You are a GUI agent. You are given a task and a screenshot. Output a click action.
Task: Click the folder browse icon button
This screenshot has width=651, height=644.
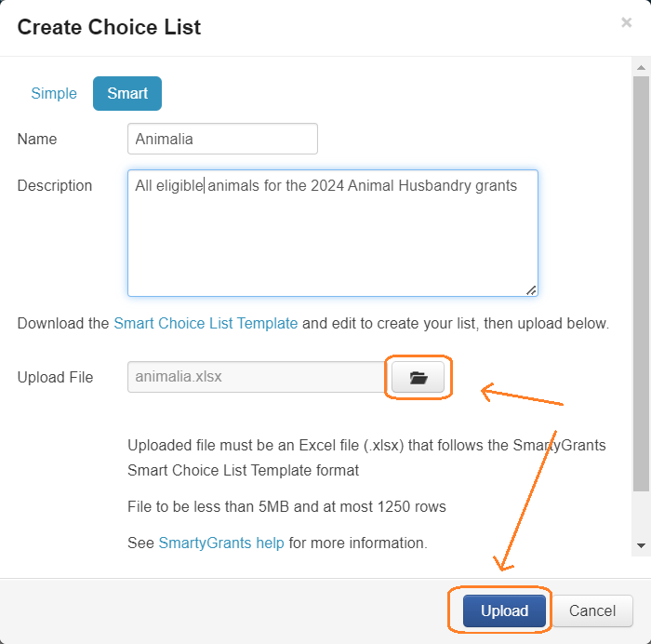tap(418, 377)
